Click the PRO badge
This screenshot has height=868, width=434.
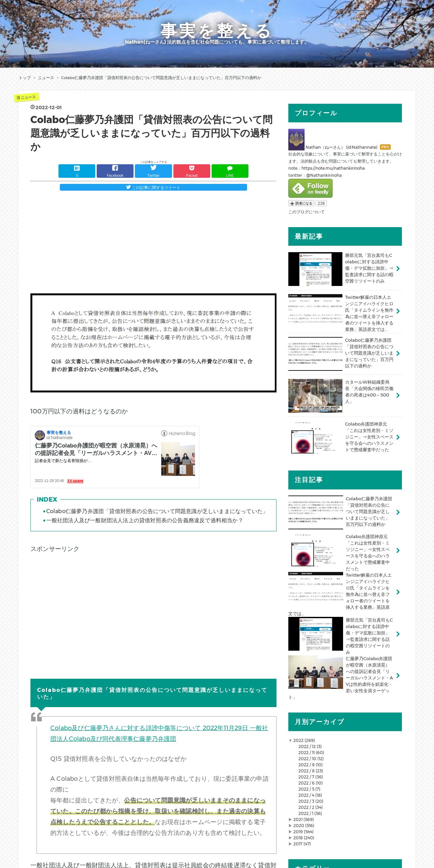[385, 147]
